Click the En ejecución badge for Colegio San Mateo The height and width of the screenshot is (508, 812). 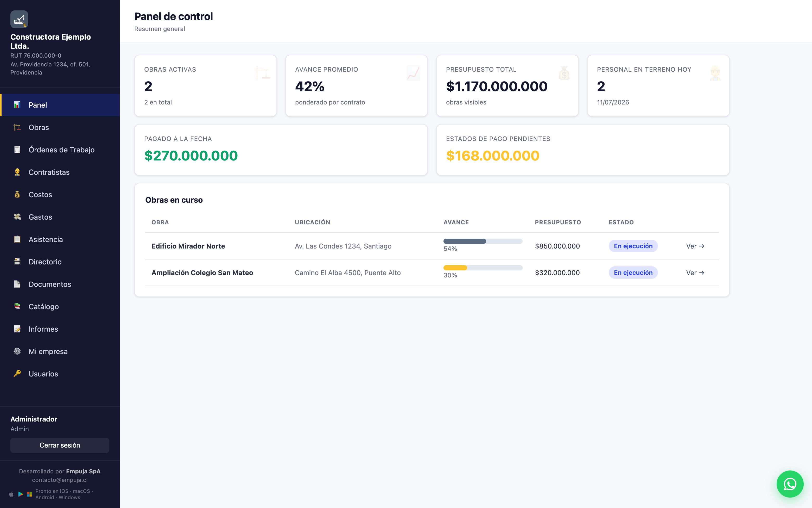633,272
